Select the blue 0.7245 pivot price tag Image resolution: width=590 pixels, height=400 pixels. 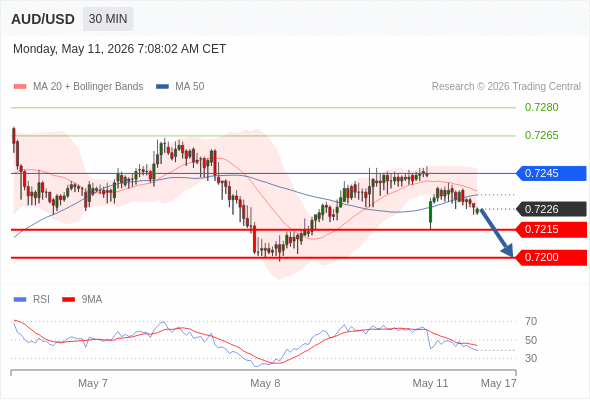point(552,173)
